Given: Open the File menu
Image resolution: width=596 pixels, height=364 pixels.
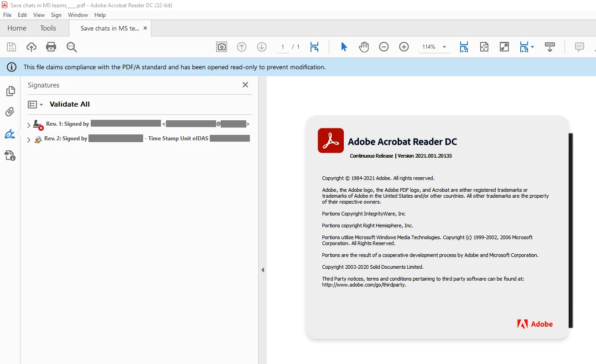Looking at the screenshot, I should pyautogui.click(x=7, y=15).
